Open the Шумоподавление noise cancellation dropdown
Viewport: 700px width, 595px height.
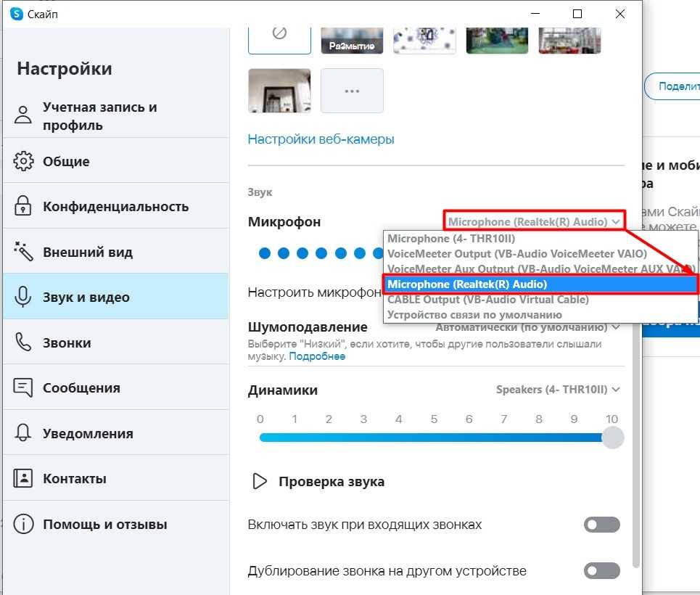point(527,327)
